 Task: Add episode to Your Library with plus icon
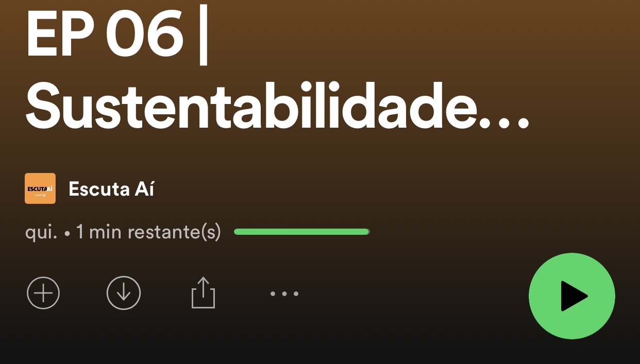pos(43,293)
